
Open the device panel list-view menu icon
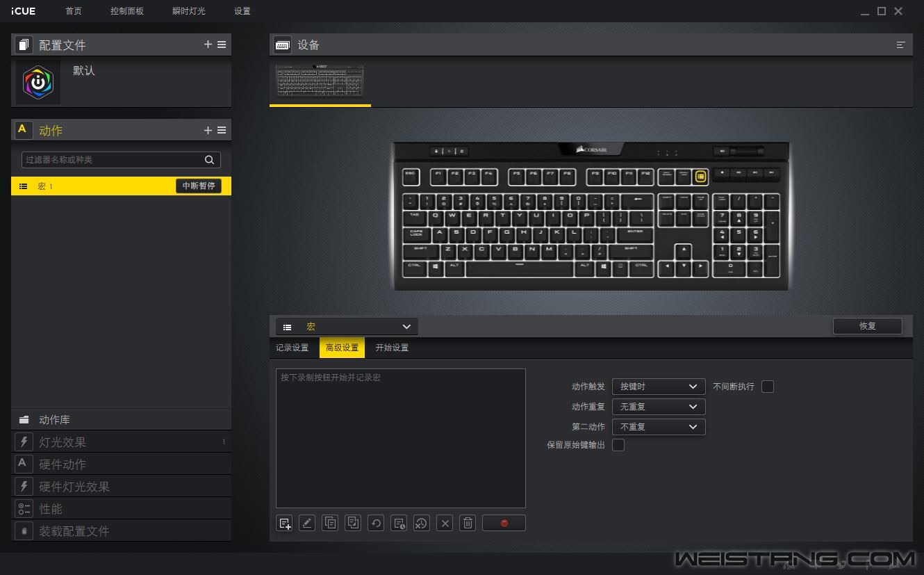(x=900, y=44)
